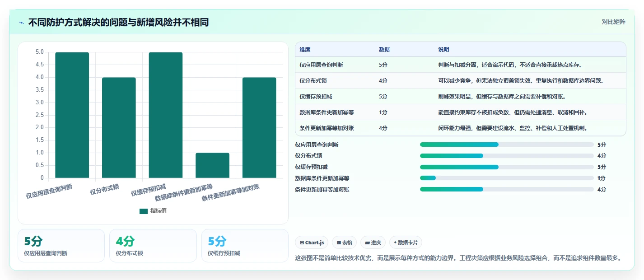The image size is (644, 280).
Task: Click the 条件更新加幂等加对账 progress bar
Action: click(x=507, y=190)
